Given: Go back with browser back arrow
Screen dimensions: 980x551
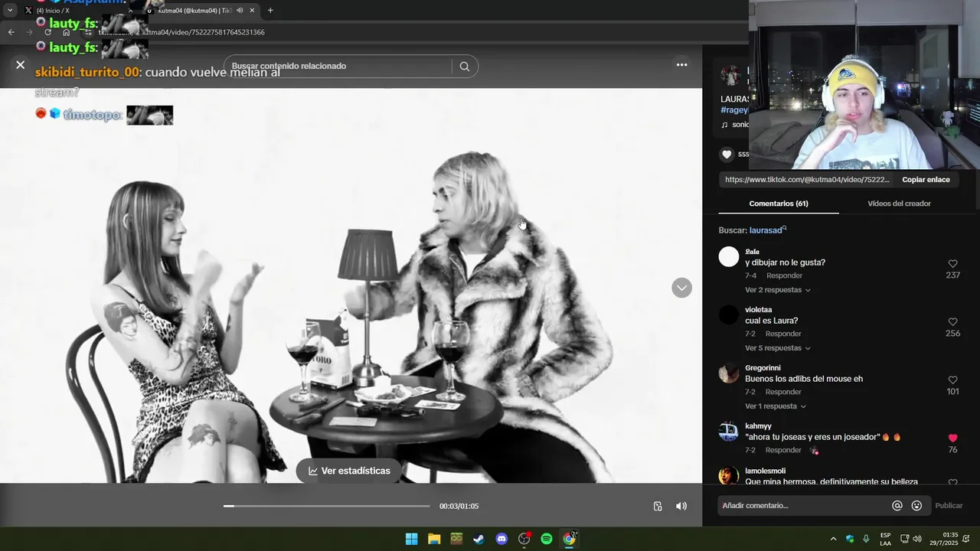Looking at the screenshot, I should point(11,32).
